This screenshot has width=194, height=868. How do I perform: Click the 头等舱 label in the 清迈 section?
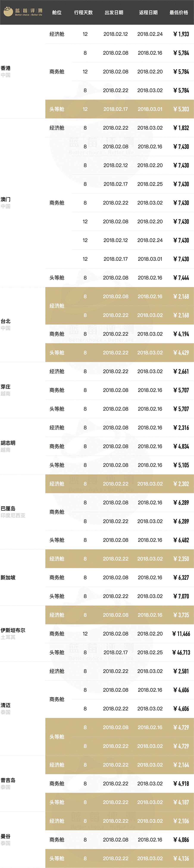click(57, 737)
